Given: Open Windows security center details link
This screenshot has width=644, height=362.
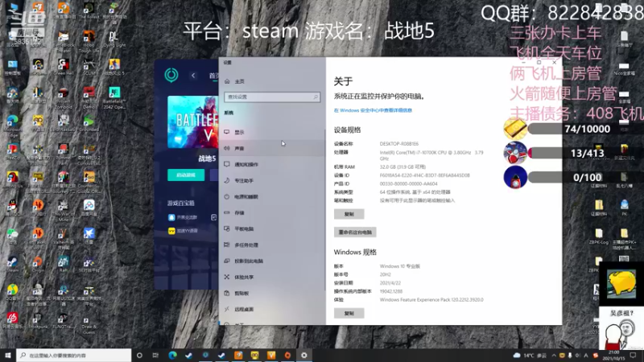Looking at the screenshot, I should pos(373,110).
